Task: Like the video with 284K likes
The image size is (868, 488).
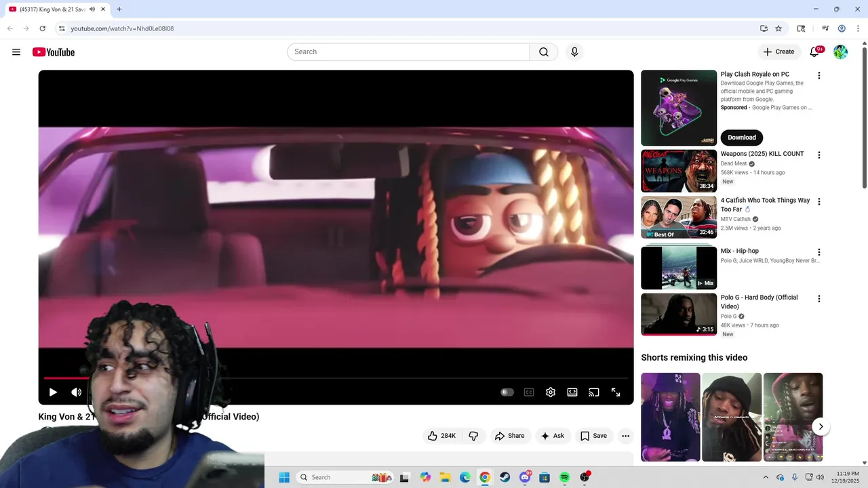Action: coord(441,436)
